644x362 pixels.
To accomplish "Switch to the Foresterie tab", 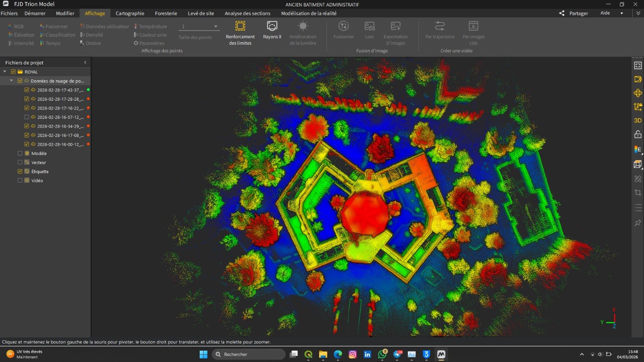I will tap(166, 13).
